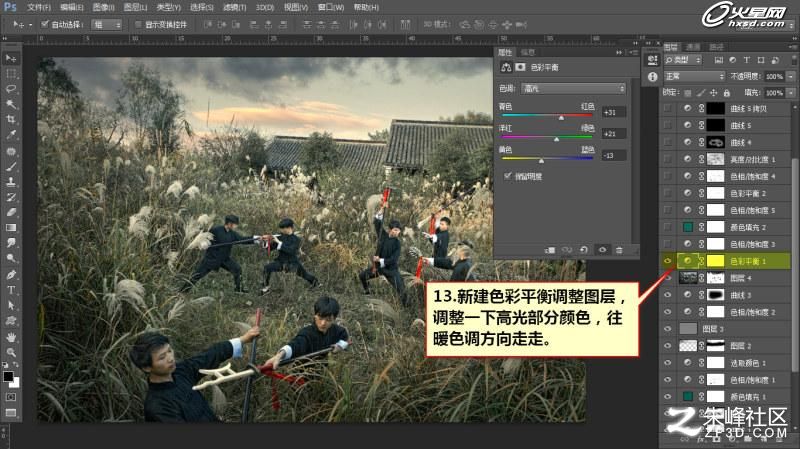Select the Path Selection tool
The image size is (800, 449).
tap(11, 305)
